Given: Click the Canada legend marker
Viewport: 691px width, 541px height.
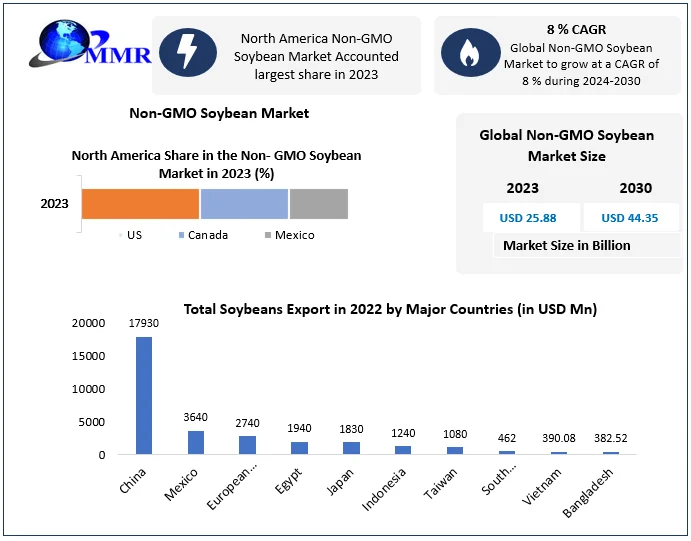Looking at the screenshot, I should click(181, 236).
